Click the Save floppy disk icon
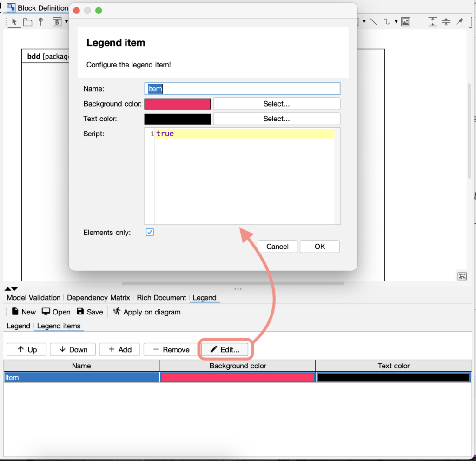The height and width of the screenshot is (461, 476). (80, 312)
